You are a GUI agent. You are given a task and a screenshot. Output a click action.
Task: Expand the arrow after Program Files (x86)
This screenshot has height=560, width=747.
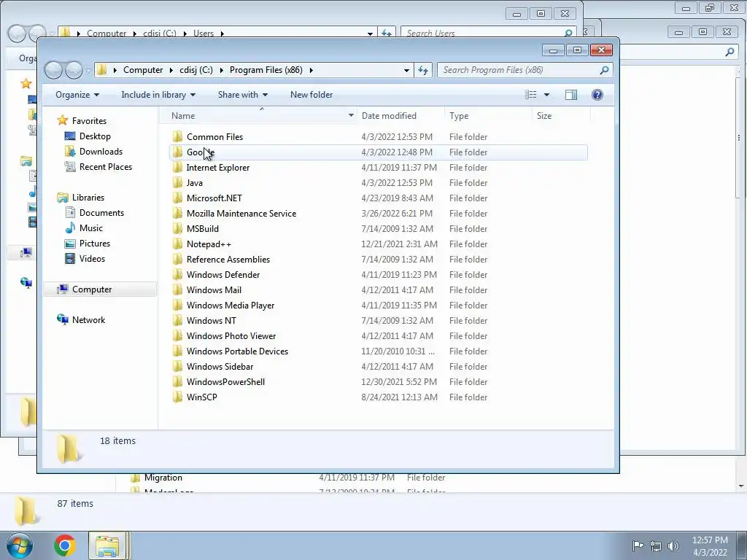[x=311, y=70]
